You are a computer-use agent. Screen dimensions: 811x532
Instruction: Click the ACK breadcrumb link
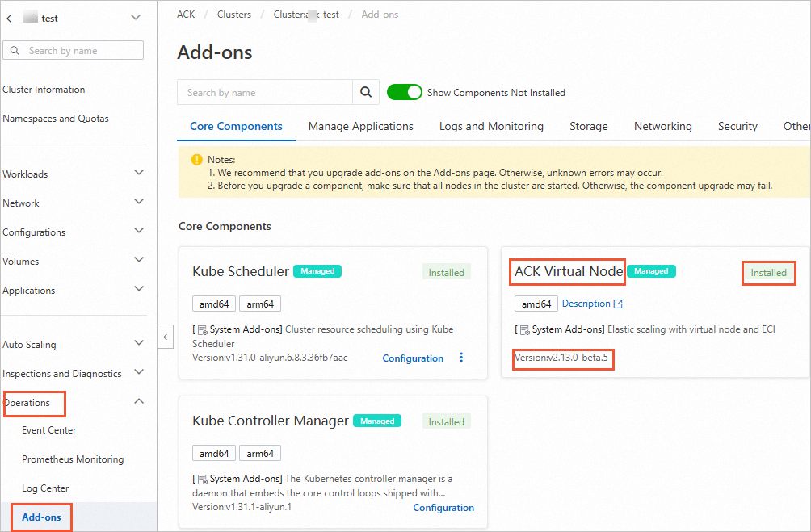(186, 15)
